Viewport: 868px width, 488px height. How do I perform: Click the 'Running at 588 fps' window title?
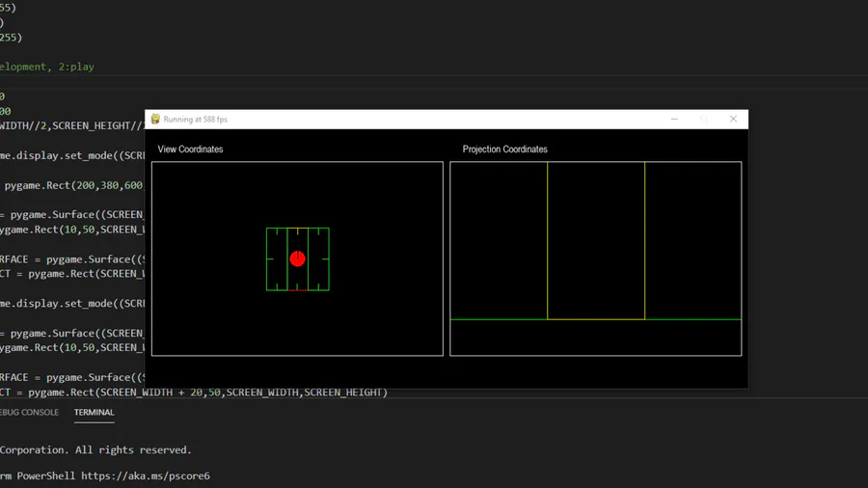(196, 120)
